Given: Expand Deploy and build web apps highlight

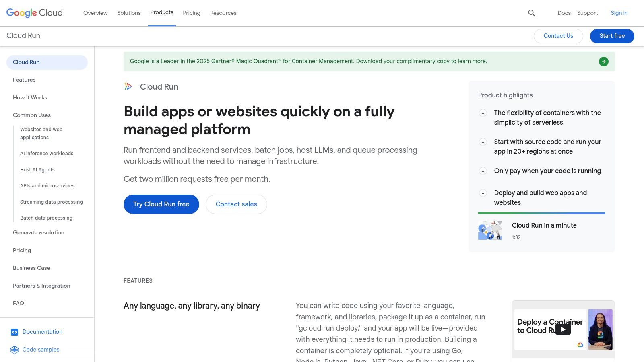Looking at the screenshot, I should point(483,193).
